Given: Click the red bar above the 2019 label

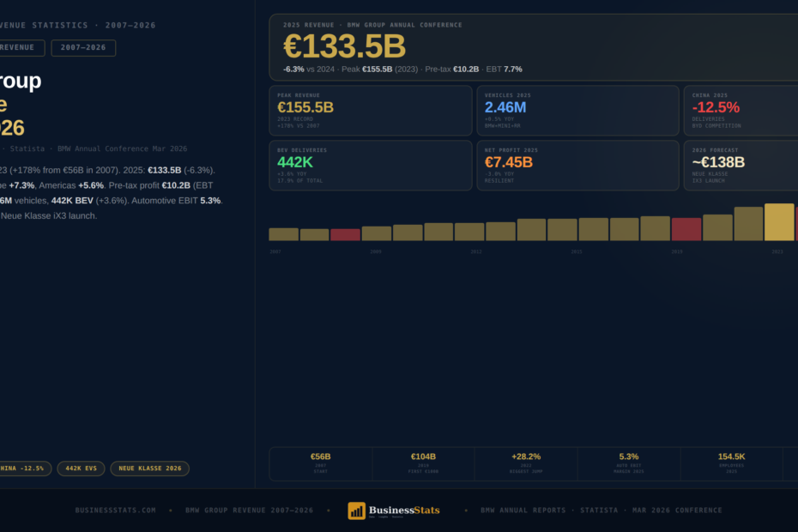Looking at the screenshot, I should [x=686, y=229].
